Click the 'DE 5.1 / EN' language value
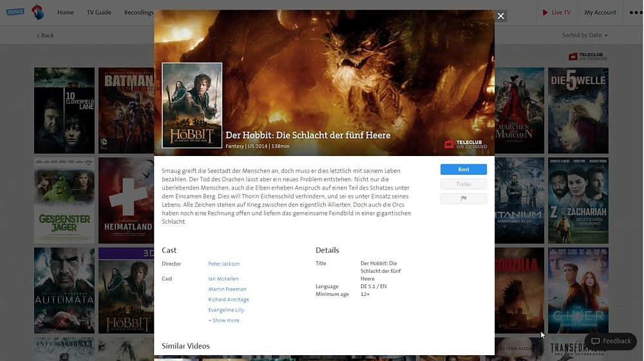Image resolution: width=644 pixels, height=361 pixels. tap(374, 287)
